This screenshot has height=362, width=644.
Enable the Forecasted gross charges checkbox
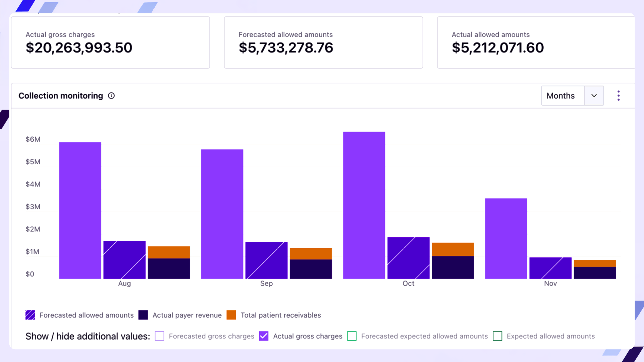(x=160, y=336)
